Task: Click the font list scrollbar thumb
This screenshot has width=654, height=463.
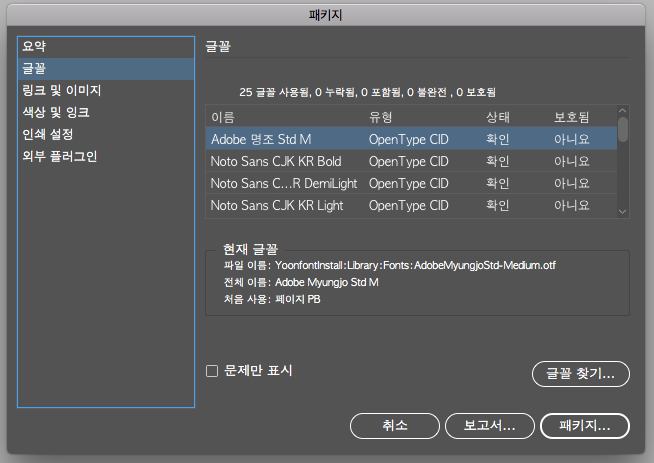Action: [x=623, y=130]
